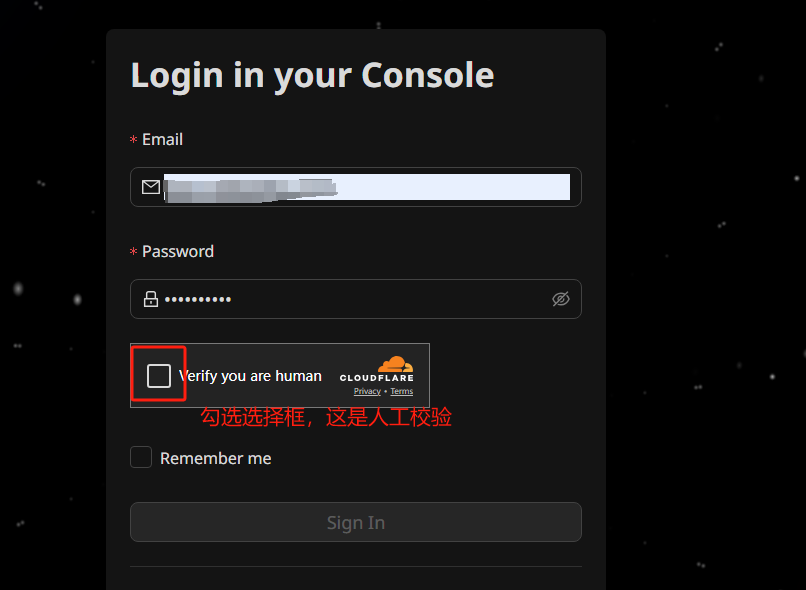Click the Login in your Console heading
Screen dimensions: 806x590
coord(313,76)
